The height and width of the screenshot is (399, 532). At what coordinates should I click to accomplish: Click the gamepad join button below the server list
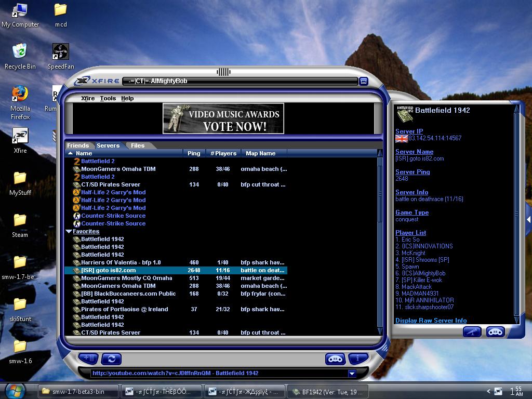(335, 358)
